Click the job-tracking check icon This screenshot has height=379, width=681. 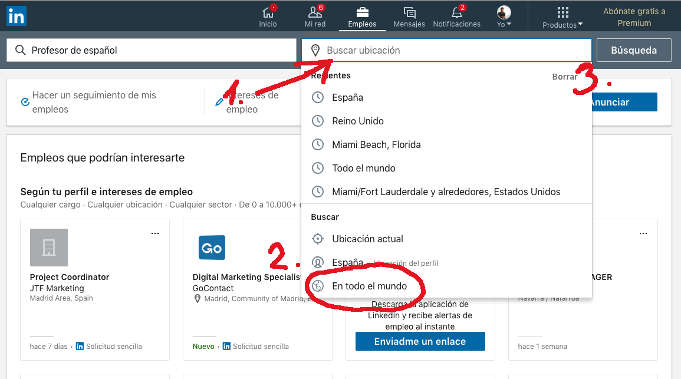coord(25,102)
